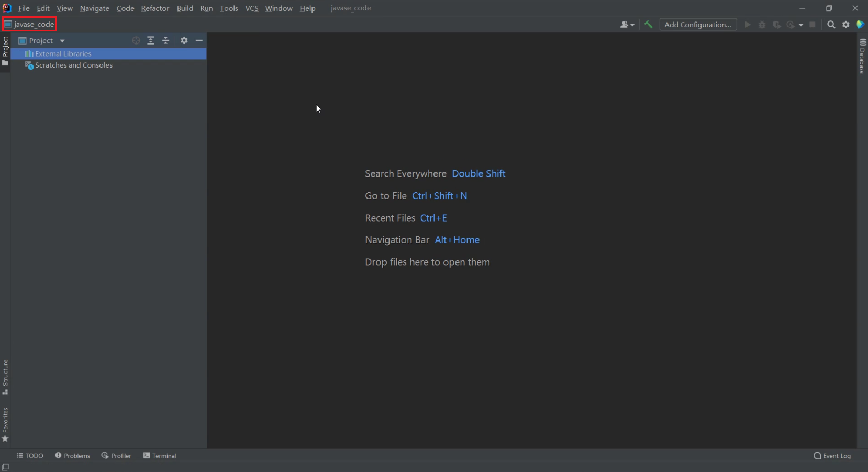Click the green Build Project hammer icon
868x472 pixels.
click(x=648, y=25)
